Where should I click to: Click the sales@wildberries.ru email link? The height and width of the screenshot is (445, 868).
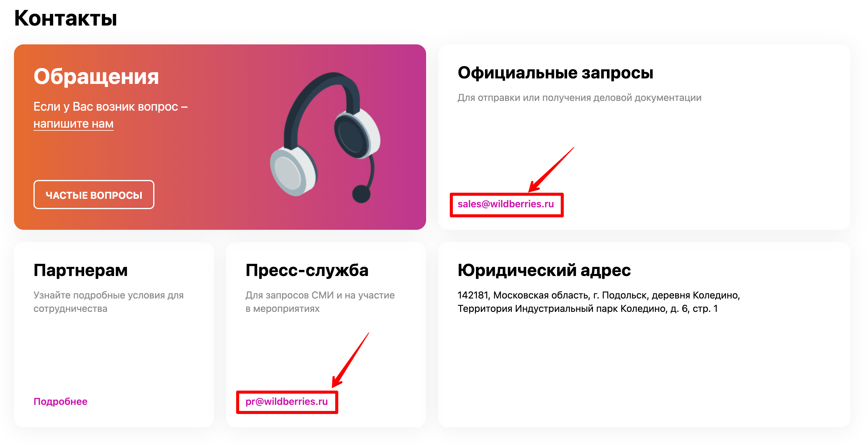[505, 204]
